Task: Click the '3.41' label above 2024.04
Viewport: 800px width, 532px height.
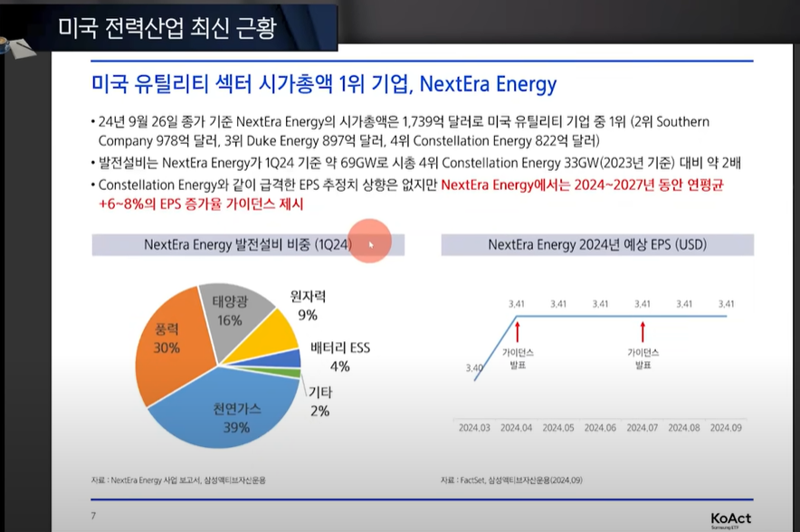Action: coord(517,304)
